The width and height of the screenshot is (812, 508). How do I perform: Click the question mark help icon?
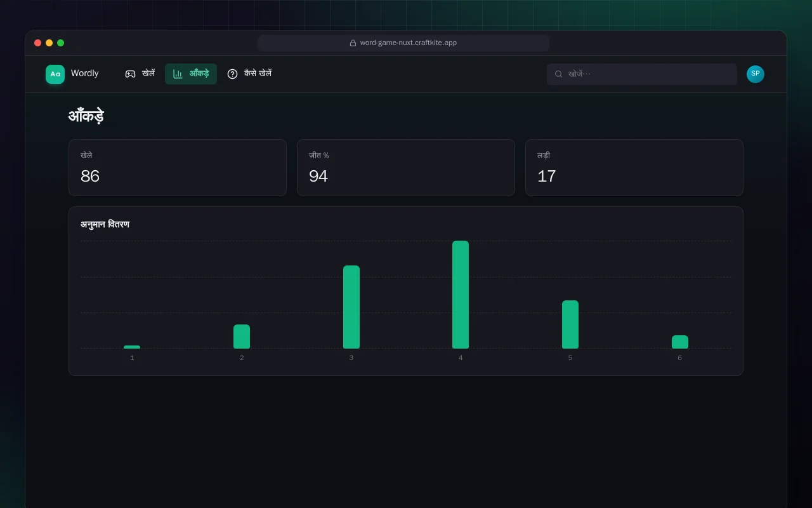[232, 74]
